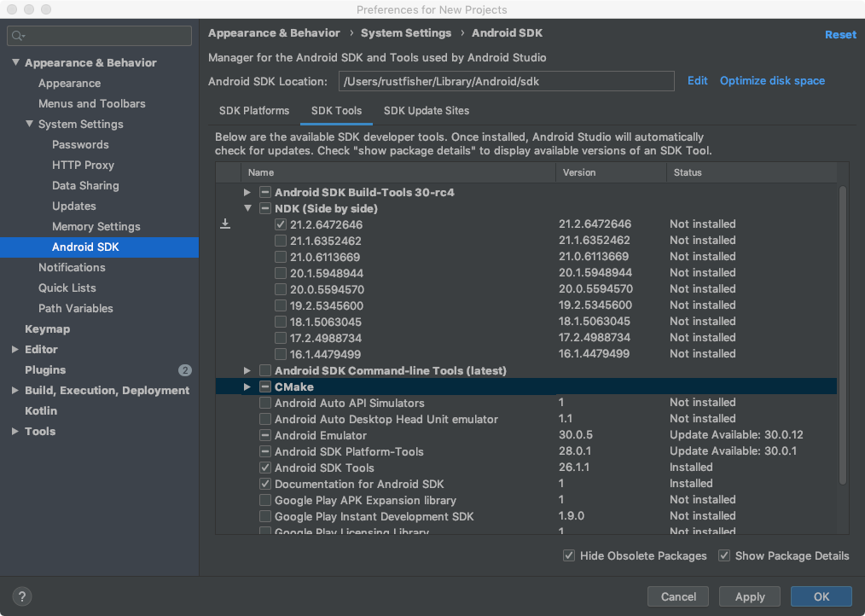Expand the Build, Execution, Deployment section
This screenshot has height=616, width=865.
(x=15, y=390)
